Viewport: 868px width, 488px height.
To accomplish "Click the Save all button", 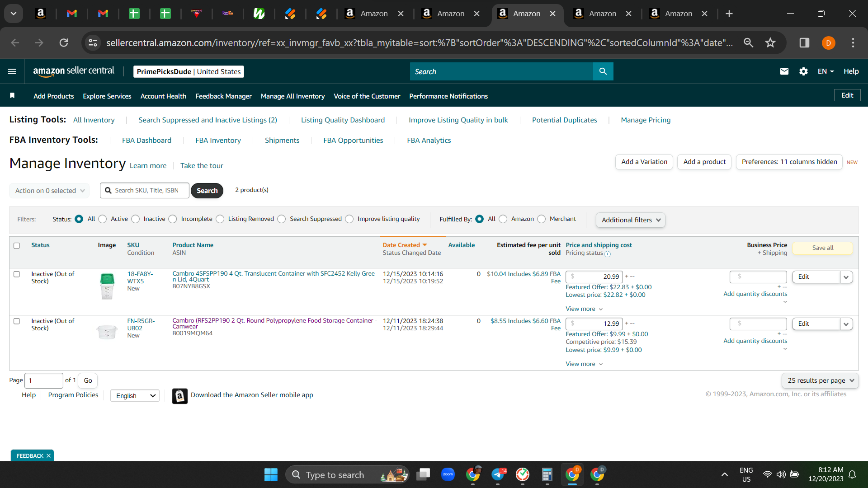I will click(x=822, y=248).
